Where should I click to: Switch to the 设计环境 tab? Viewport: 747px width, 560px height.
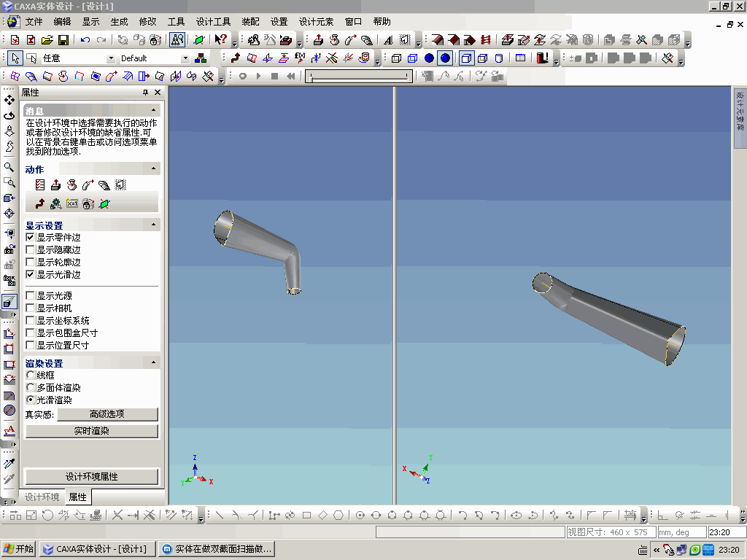42,497
